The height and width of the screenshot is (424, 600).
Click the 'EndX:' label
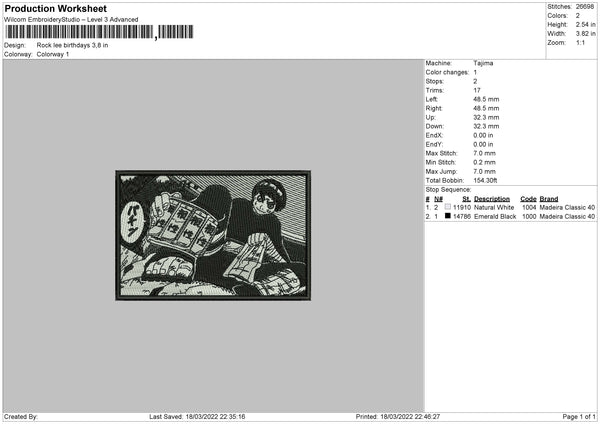(x=434, y=135)
